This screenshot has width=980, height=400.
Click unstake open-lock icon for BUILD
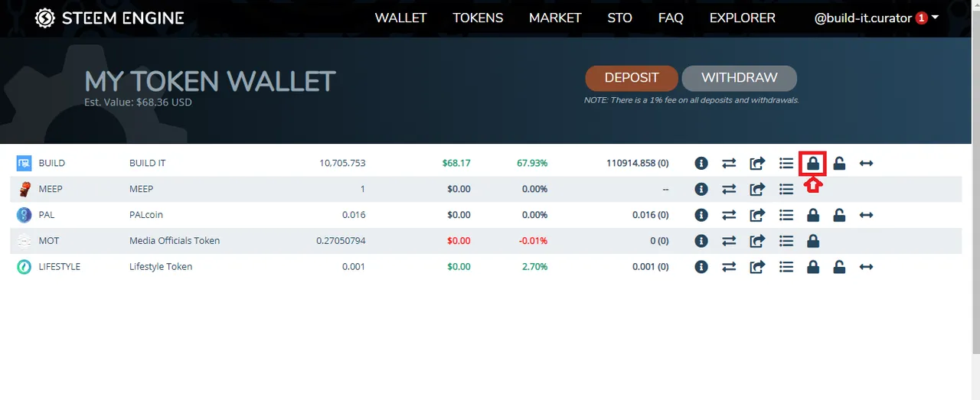[839, 163]
